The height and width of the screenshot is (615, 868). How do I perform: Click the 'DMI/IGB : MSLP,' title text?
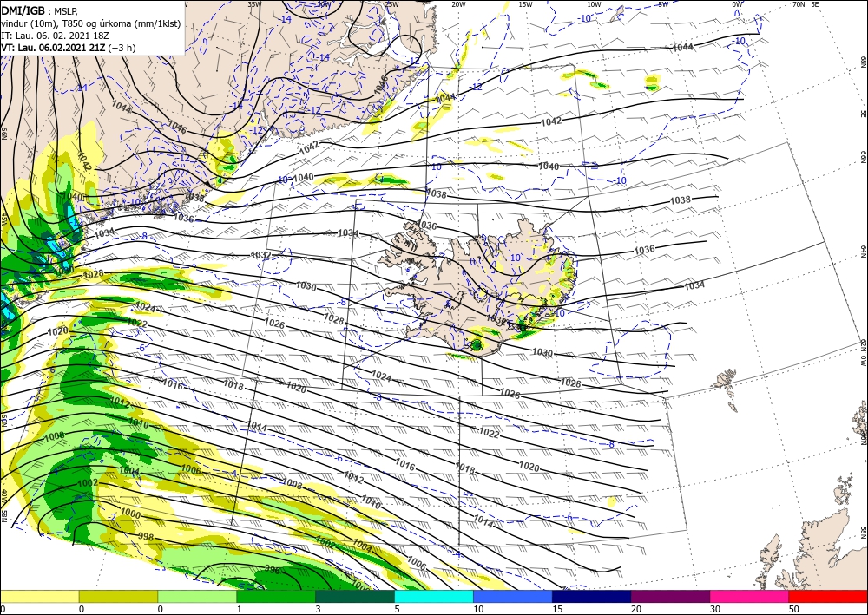click(x=39, y=11)
